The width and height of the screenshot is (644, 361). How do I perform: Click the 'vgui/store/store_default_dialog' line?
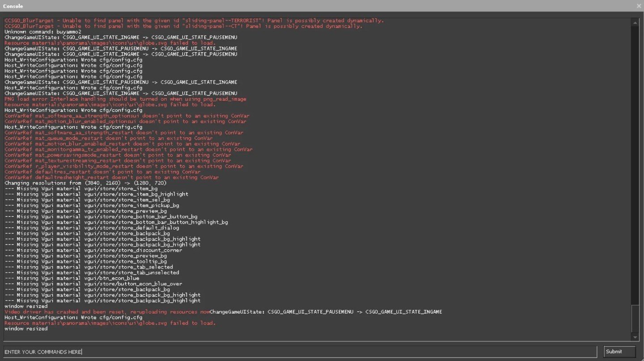tap(92, 228)
